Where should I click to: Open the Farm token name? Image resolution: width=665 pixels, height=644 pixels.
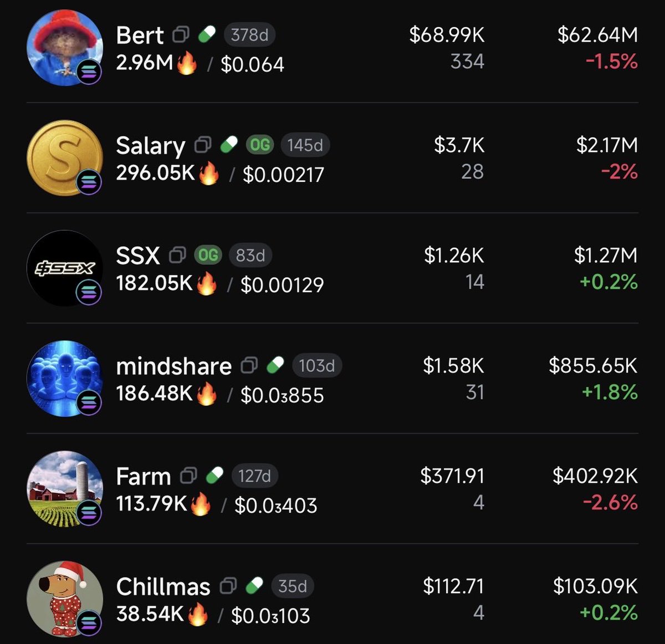143,476
